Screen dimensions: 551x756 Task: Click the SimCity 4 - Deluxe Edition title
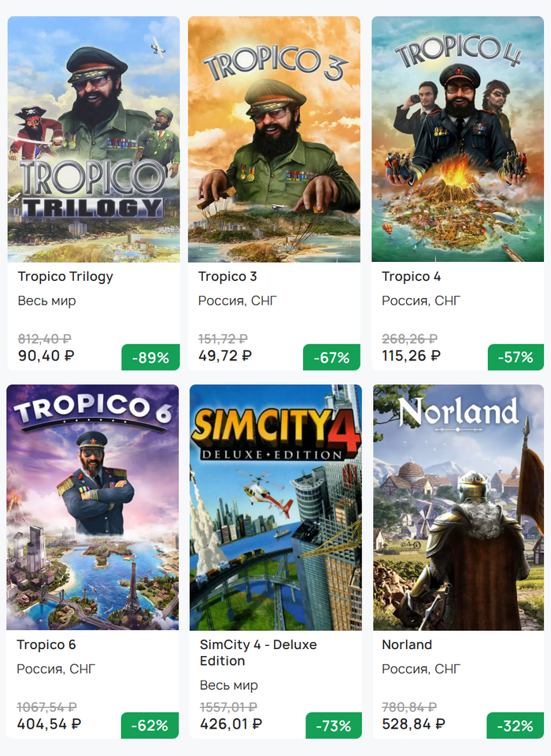[x=258, y=652]
